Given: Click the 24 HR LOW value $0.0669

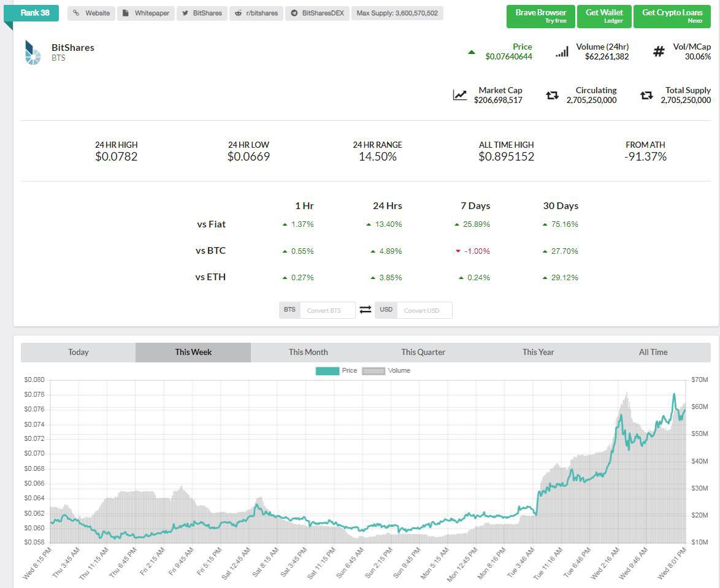Looking at the screenshot, I should click(x=248, y=156).
